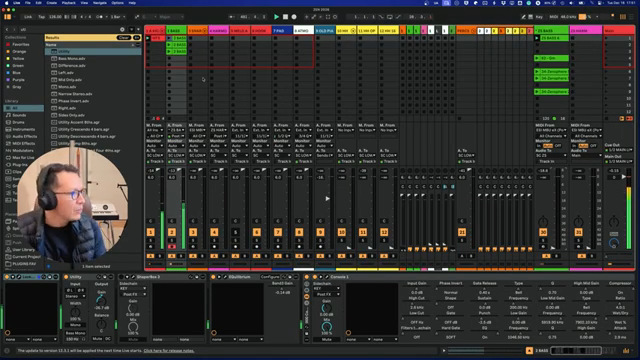Open the File menu
The image size is (640, 360).
coord(28,2)
